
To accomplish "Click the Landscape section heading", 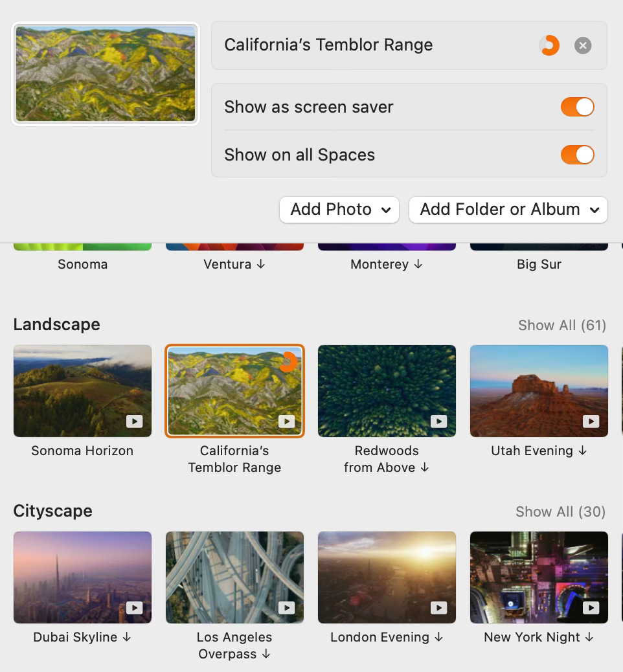I will pos(56,324).
